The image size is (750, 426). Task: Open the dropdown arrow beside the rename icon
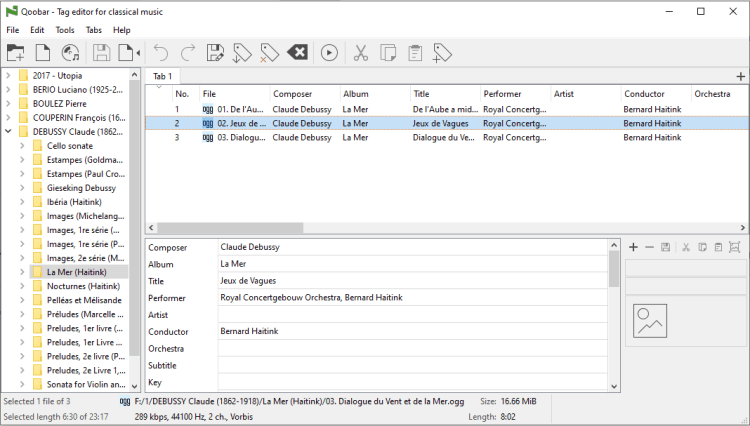pyautogui.click(x=138, y=53)
